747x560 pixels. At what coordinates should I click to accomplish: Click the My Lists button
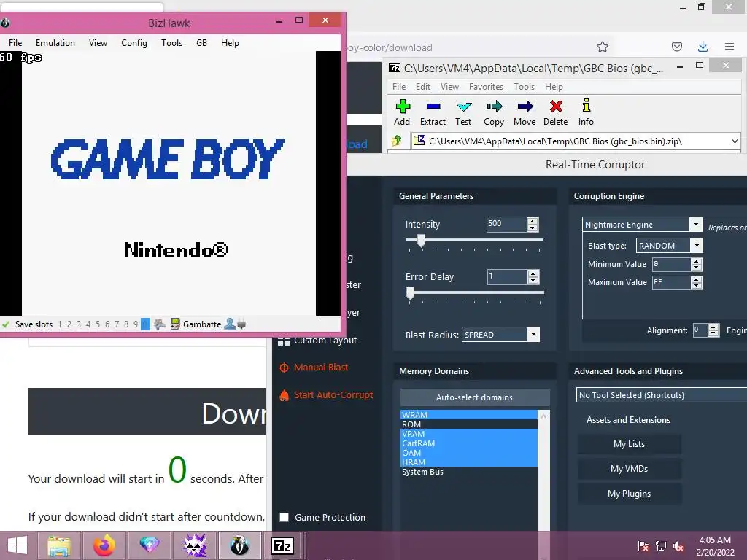click(630, 444)
